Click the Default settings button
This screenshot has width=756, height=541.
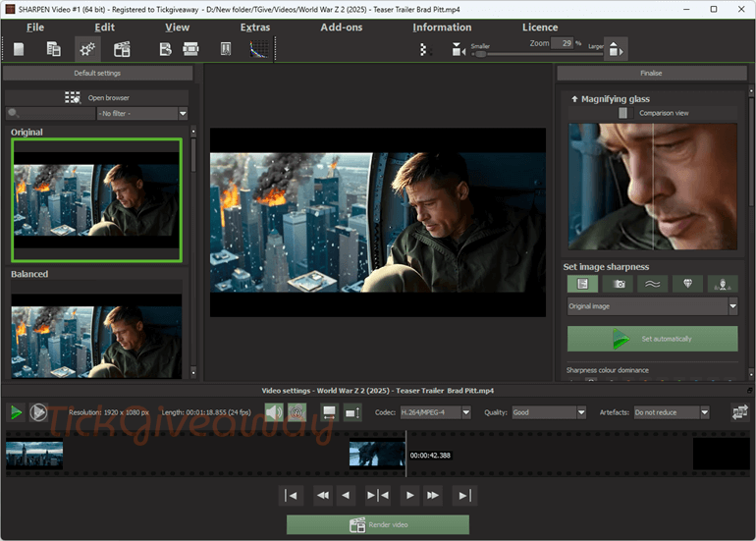pos(97,74)
